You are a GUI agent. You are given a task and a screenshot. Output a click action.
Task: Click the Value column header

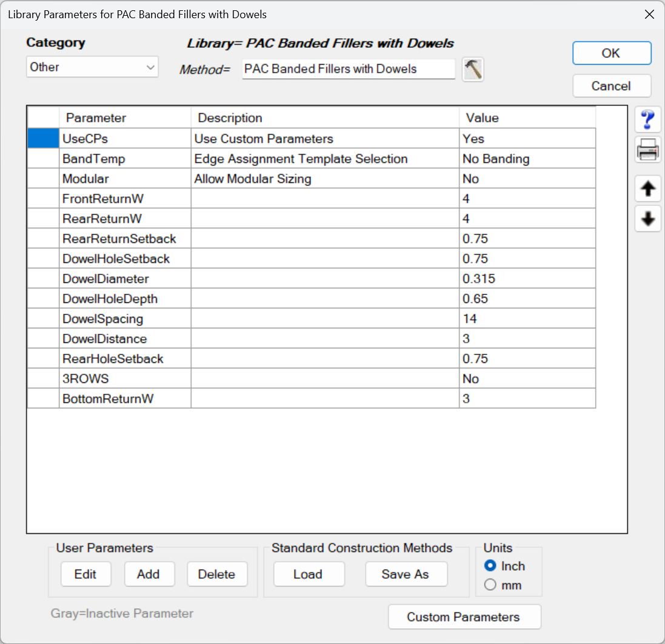[x=526, y=118]
